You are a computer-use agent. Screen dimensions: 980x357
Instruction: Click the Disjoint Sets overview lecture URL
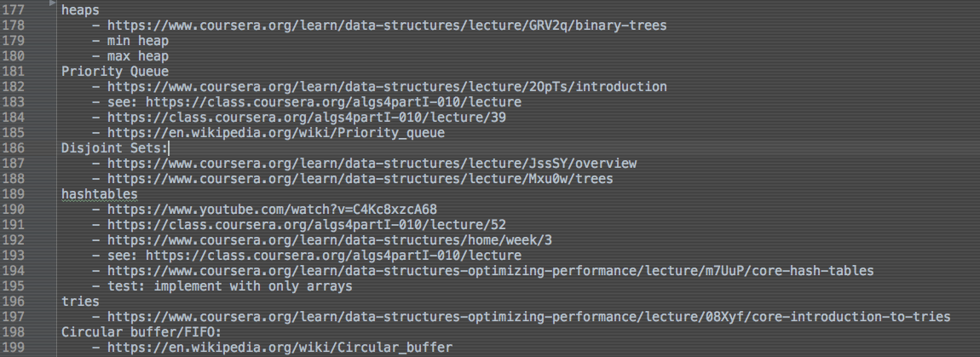[x=372, y=164]
